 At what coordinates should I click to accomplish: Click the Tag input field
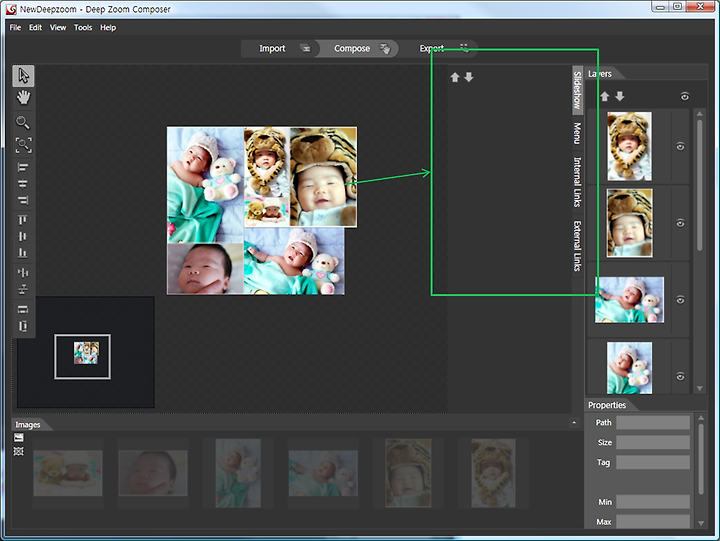(652, 462)
